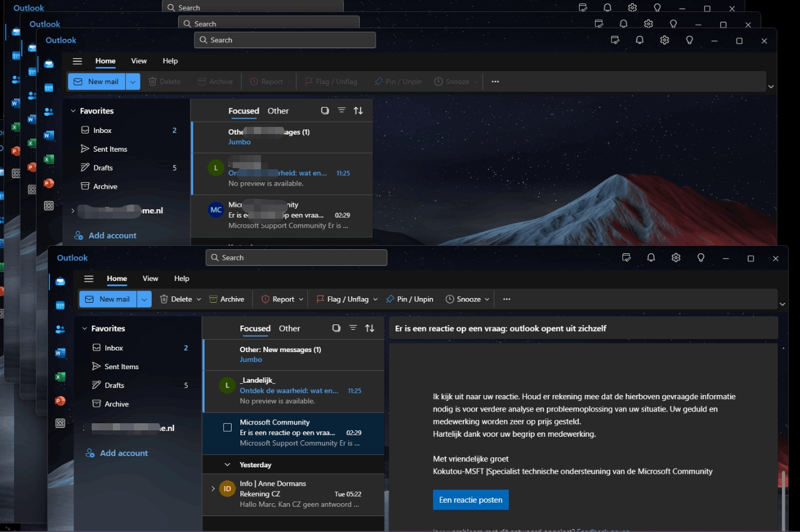The image size is (800, 532).
Task: Select Home tab in front Outlook window
Action: pos(117,279)
